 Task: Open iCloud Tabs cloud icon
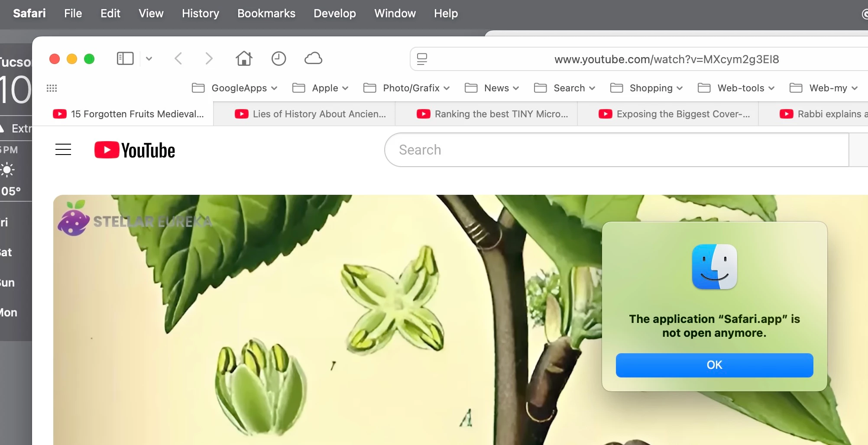313,58
